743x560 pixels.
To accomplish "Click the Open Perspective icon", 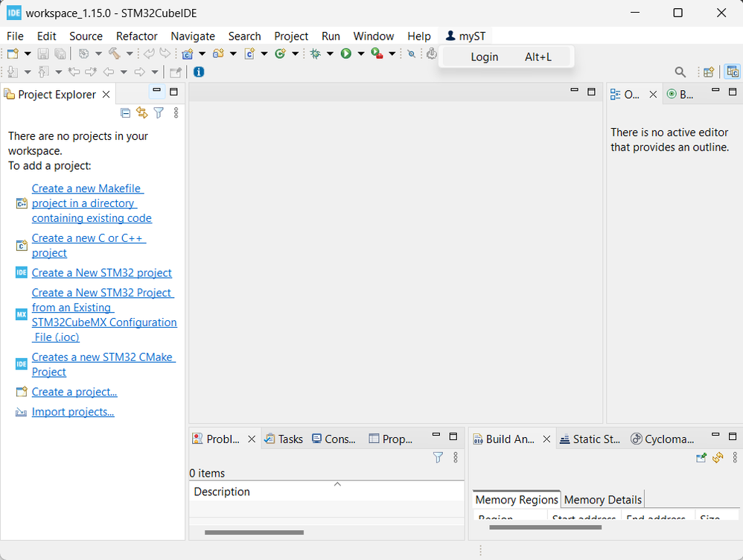I will [x=709, y=72].
